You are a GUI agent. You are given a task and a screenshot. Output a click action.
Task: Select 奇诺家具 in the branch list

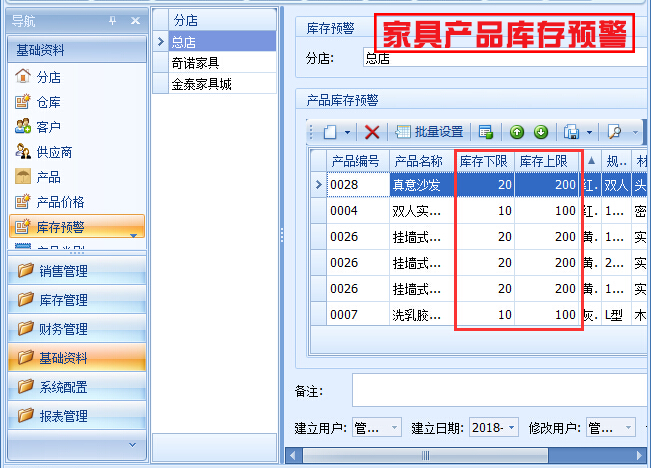point(198,63)
